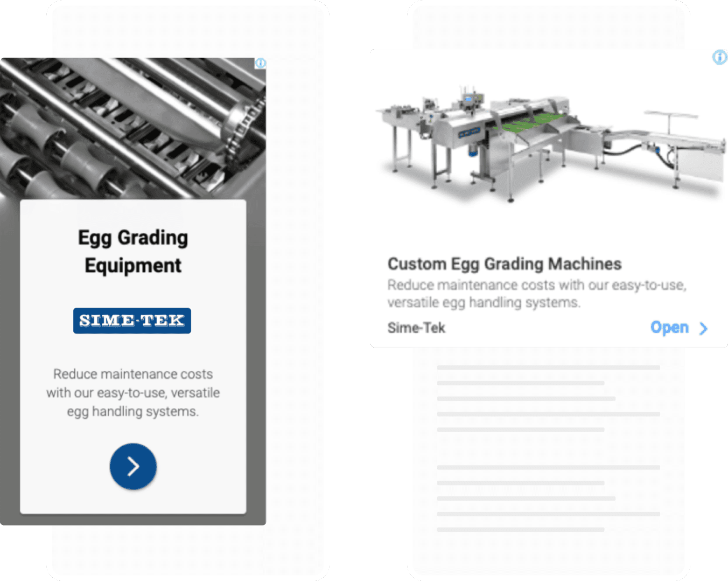Click the description text under Custom Egg Grading Machines
The image size is (728, 582).
(537, 294)
